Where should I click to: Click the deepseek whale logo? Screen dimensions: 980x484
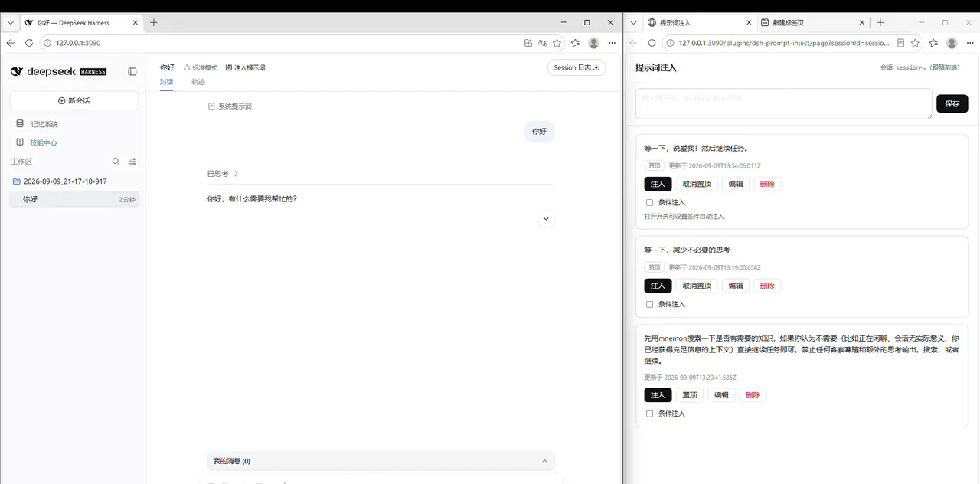pyautogui.click(x=17, y=71)
